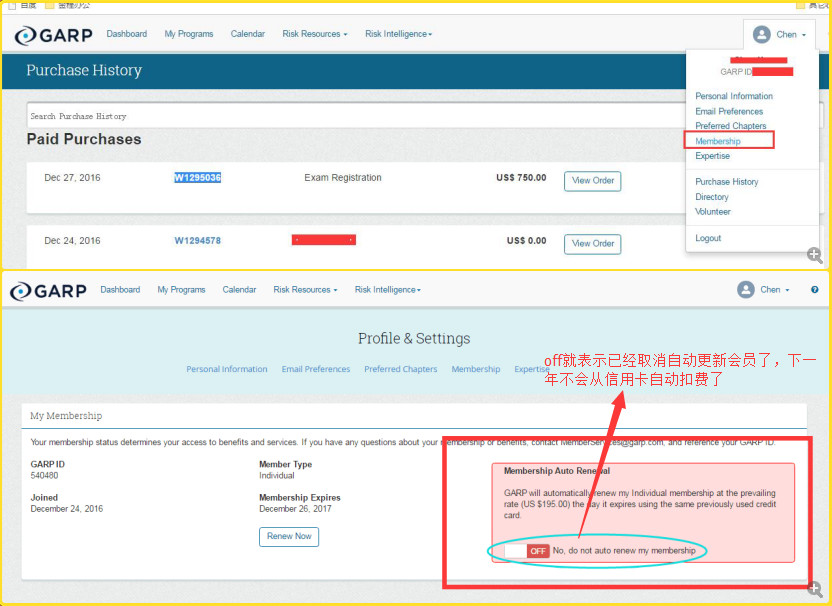Click the 'Membership Auto Renewal' heading
This screenshot has height=606, width=832.
click(x=557, y=471)
